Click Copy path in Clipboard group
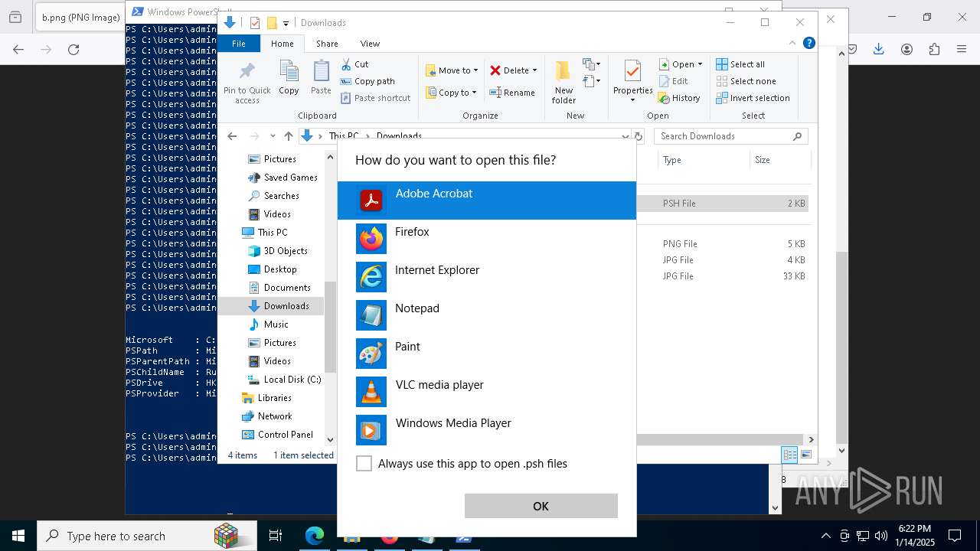Image resolution: width=980 pixels, height=551 pixels. click(367, 81)
